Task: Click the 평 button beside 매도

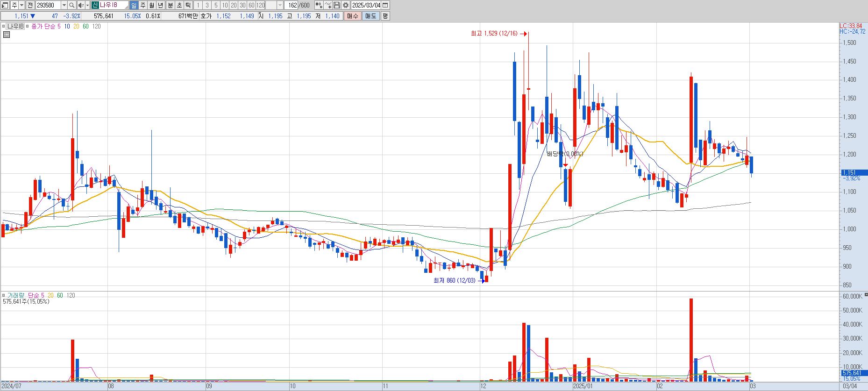Action: tap(385, 16)
